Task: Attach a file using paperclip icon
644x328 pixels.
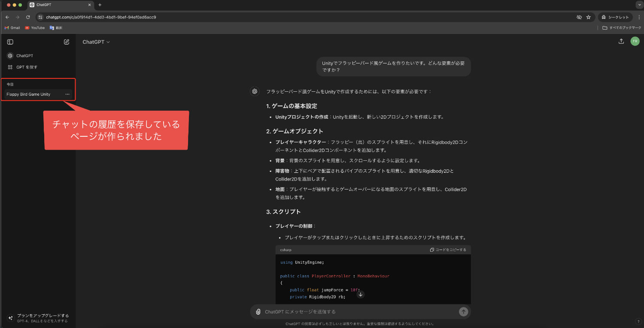Action: point(258,312)
